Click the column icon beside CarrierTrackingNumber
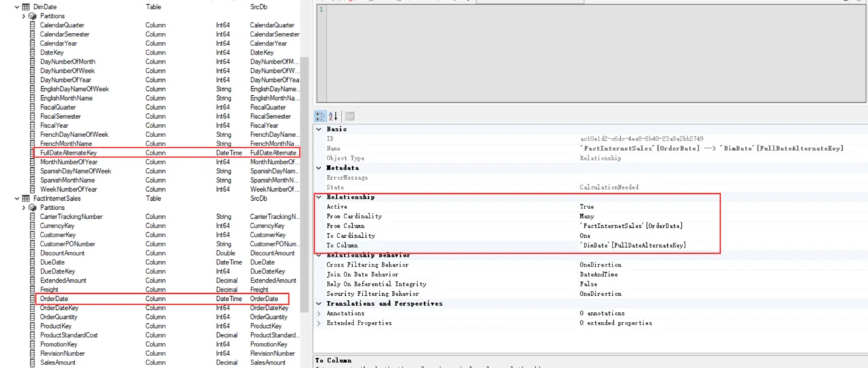The width and height of the screenshot is (868, 368). point(32,216)
